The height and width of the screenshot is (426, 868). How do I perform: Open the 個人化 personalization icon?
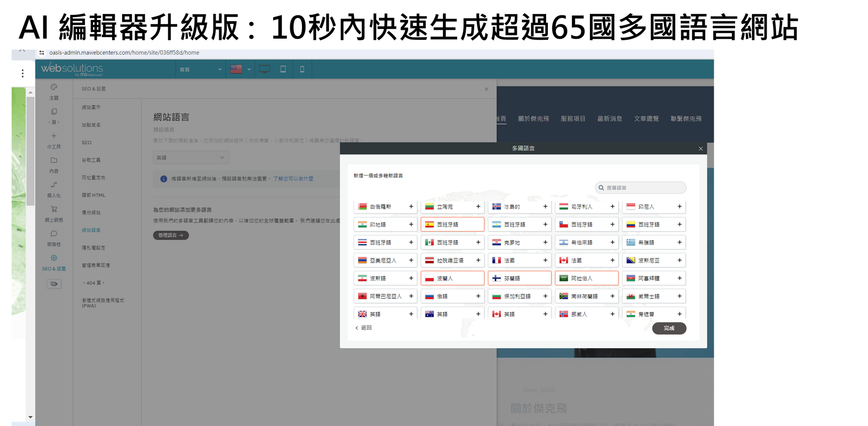pos(54,185)
